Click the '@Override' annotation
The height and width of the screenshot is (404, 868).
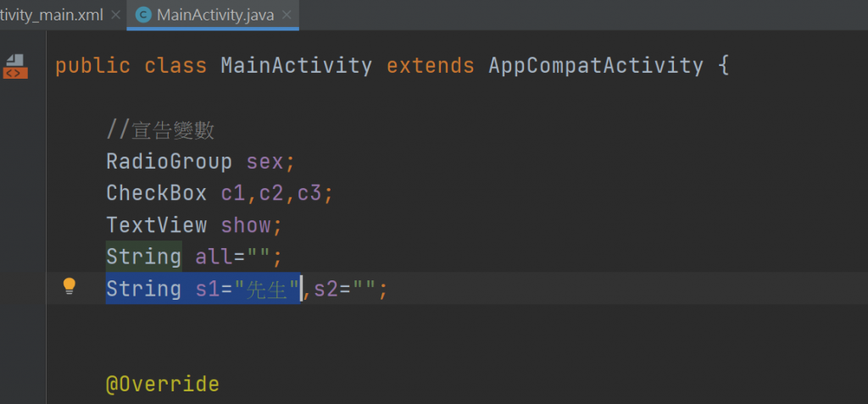tap(163, 384)
